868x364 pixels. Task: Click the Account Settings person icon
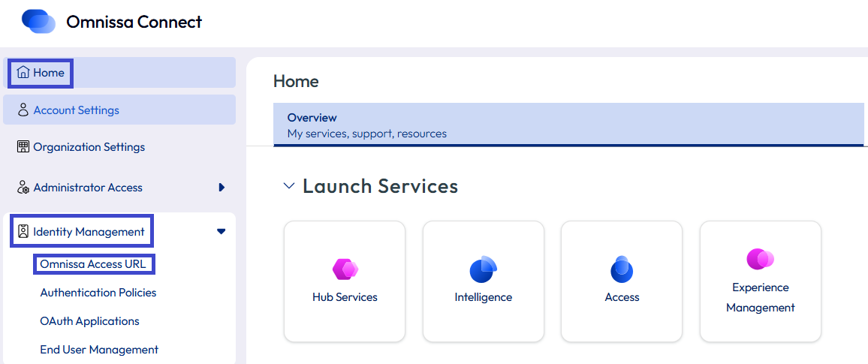(x=23, y=110)
